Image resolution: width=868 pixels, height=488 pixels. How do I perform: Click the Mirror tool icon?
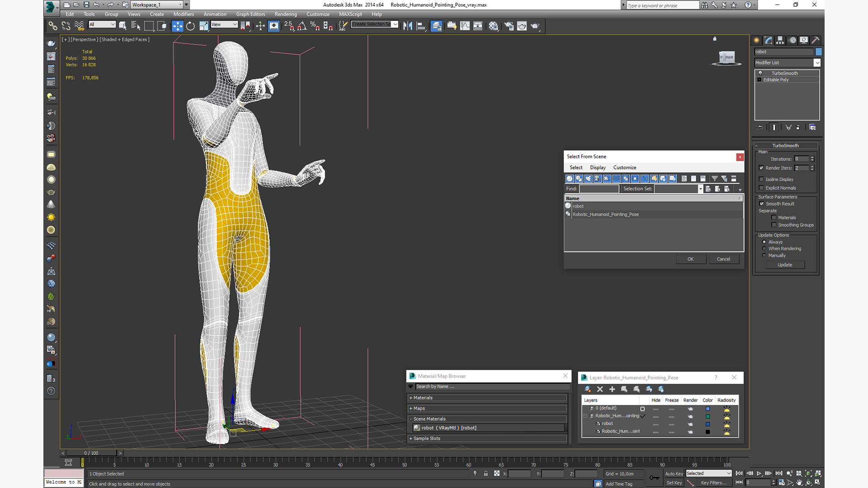(408, 26)
